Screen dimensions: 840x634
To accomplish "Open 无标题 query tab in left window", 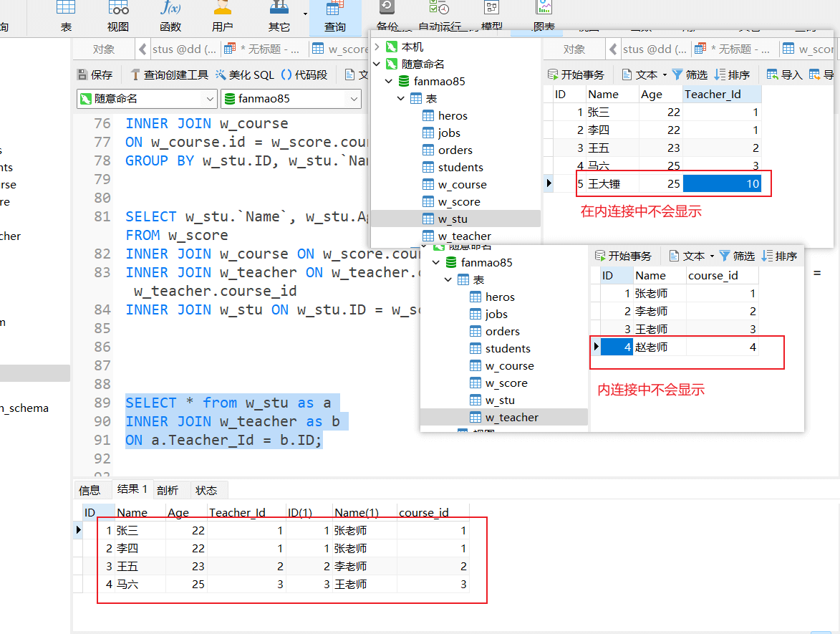I will tap(262, 49).
